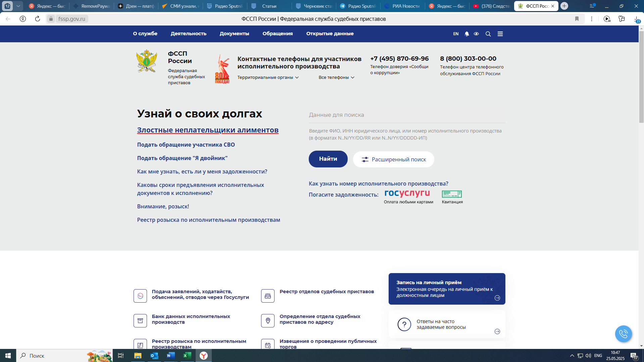Open the hamburger menu in site header
Screen dimensions: 644x362
point(500,34)
